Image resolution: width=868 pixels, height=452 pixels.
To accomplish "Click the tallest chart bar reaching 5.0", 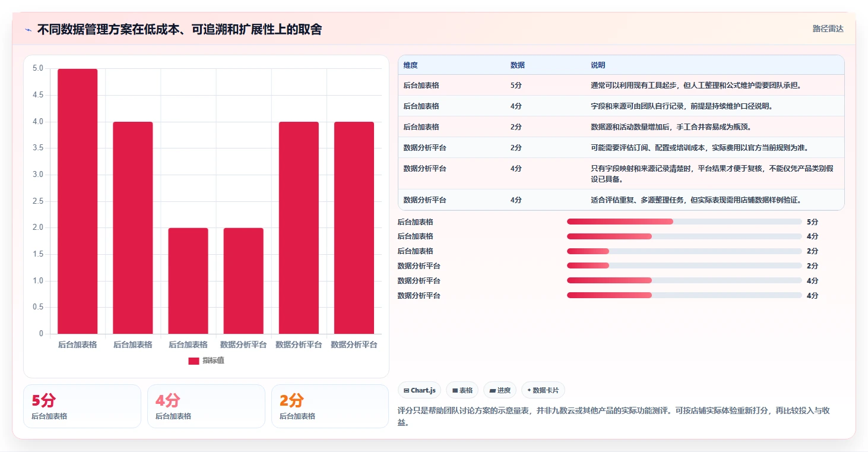I will point(77,201).
